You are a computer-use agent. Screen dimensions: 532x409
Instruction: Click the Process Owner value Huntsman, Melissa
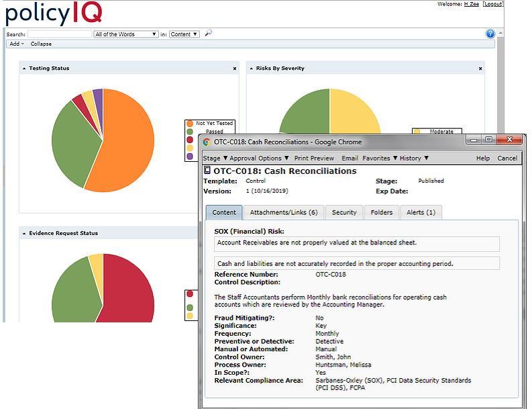[x=343, y=365]
